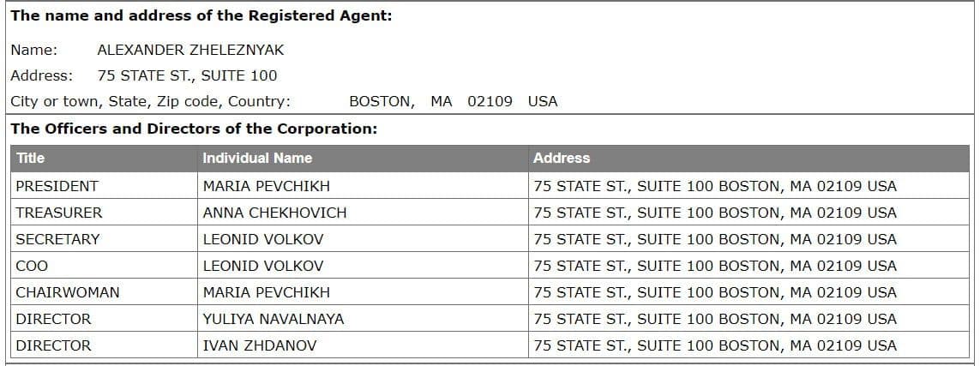Viewport: 980px width, 366px height.
Task: Click the Address column header
Action: 749,158
